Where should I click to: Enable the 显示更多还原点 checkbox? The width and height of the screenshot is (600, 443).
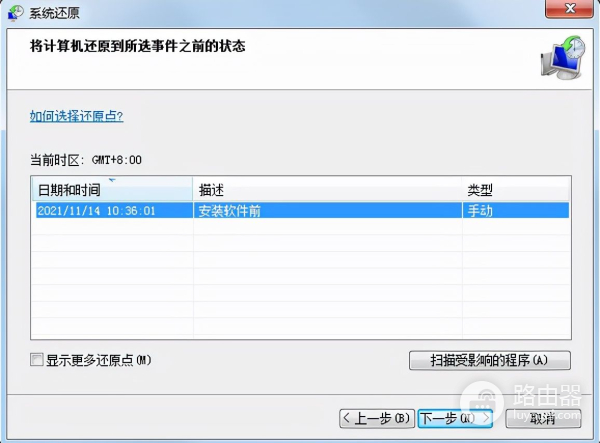point(37,360)
